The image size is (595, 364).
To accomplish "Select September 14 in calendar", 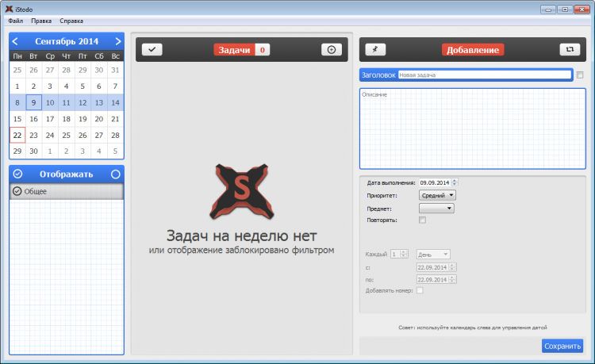I will coord(115,102).
